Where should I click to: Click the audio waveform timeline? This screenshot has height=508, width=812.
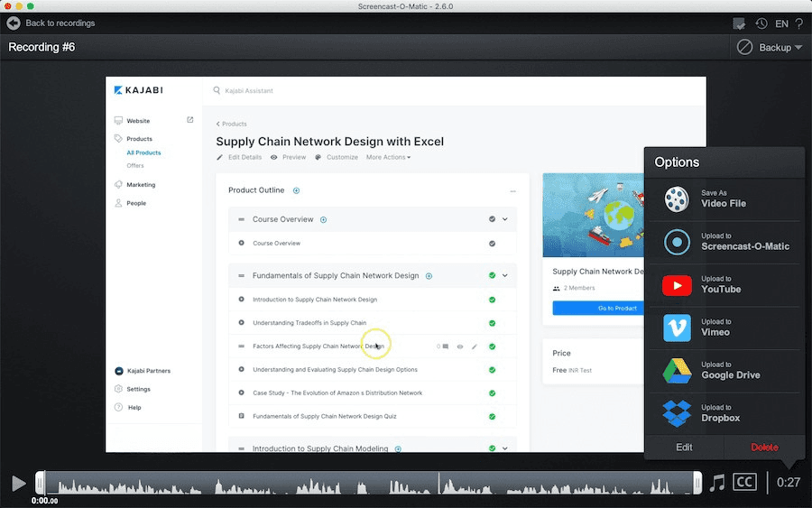coord(361,483)
